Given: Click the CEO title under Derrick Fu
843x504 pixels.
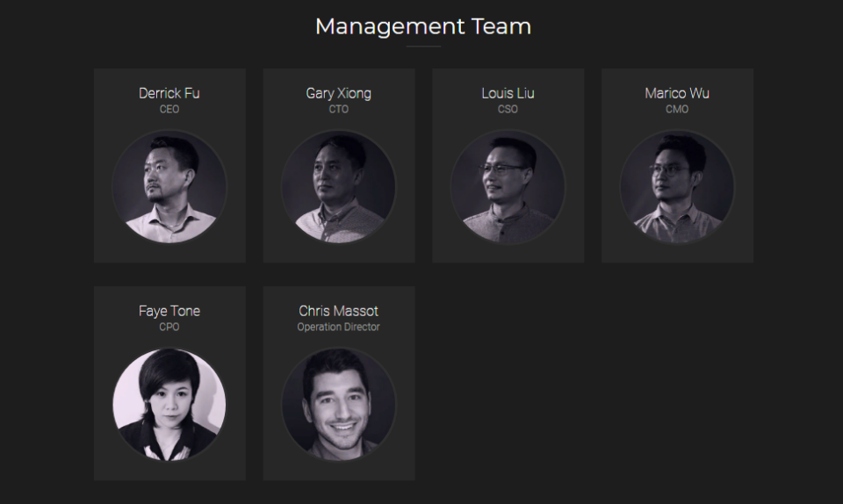Looking at the screenshot, I should (169, 109).
